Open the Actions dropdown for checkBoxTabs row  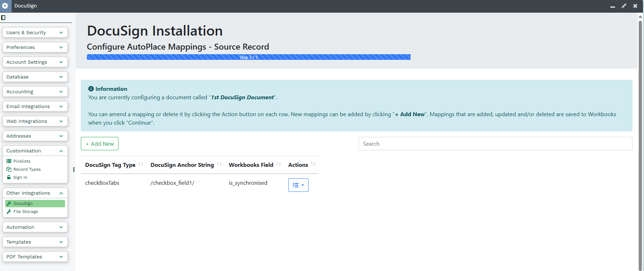click(298, 185)
